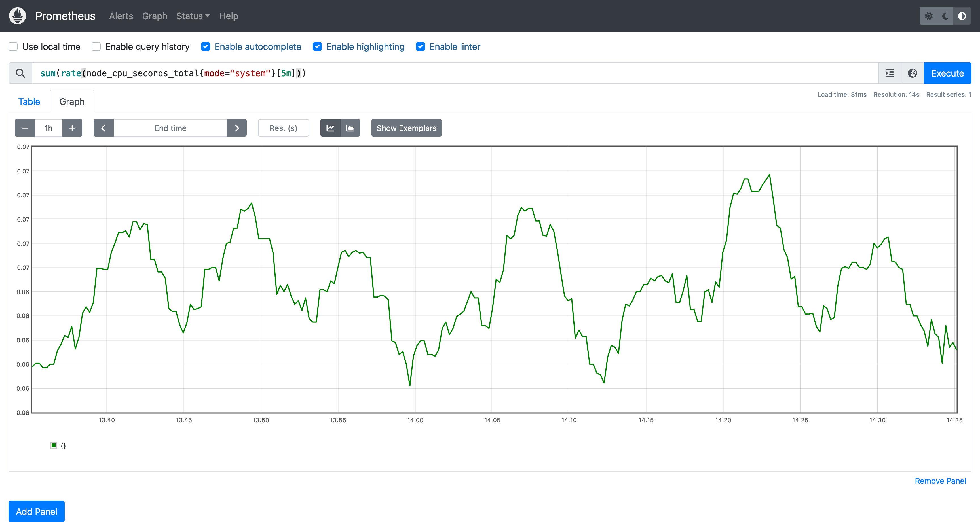Switch to light theme sun icon

click(x=929, y=16)
